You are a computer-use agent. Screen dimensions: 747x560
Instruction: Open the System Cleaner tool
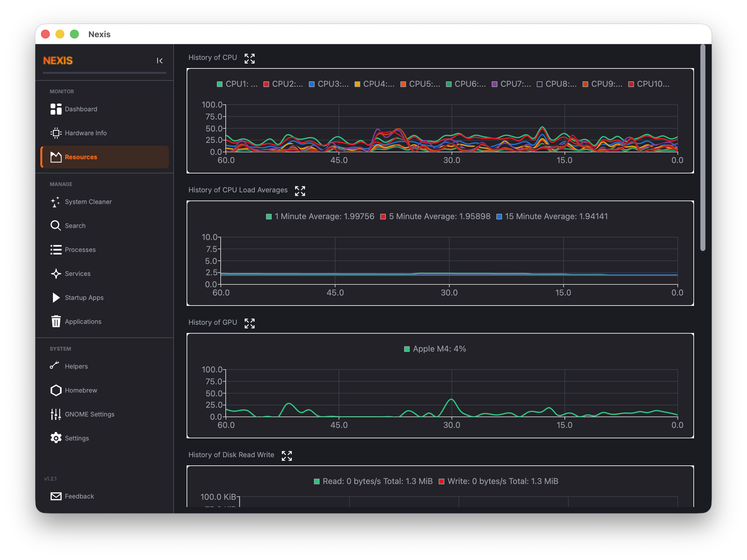point(88,201)
